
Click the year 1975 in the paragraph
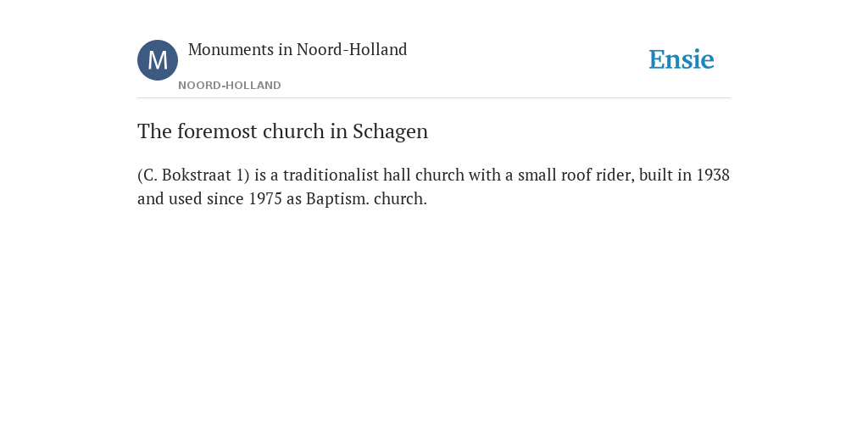tap(265, 198)
